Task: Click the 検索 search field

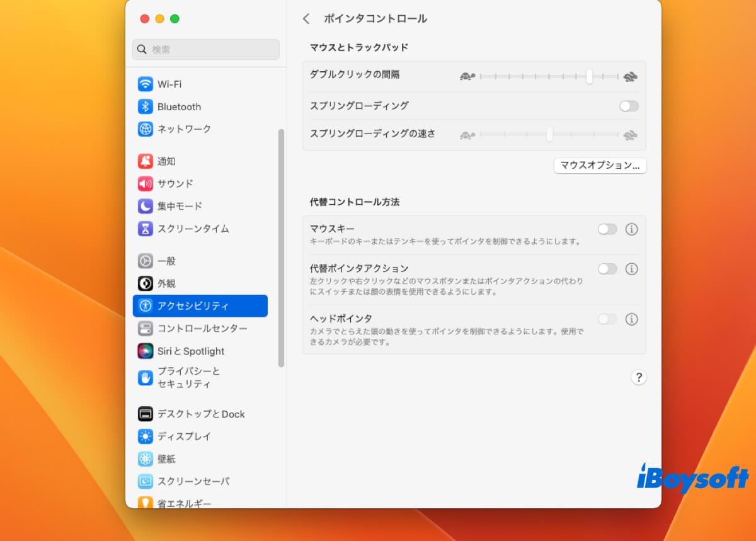Action: tap(206, 49)
